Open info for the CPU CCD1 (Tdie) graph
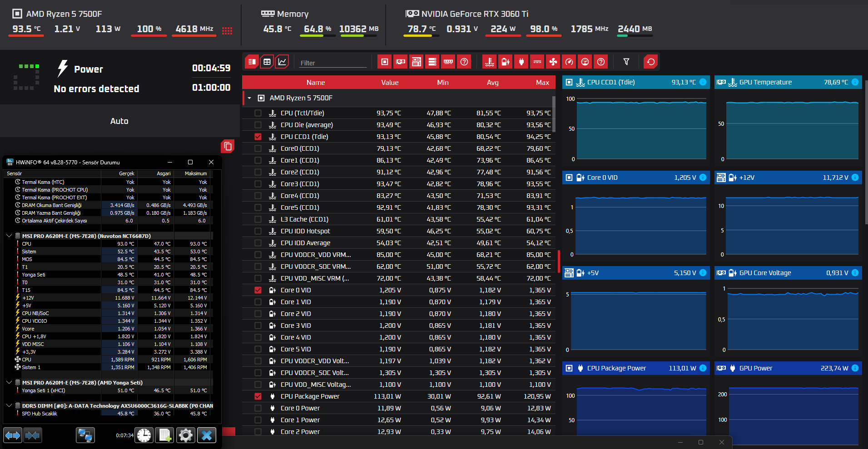868x449 pixels. click(703, 82)
